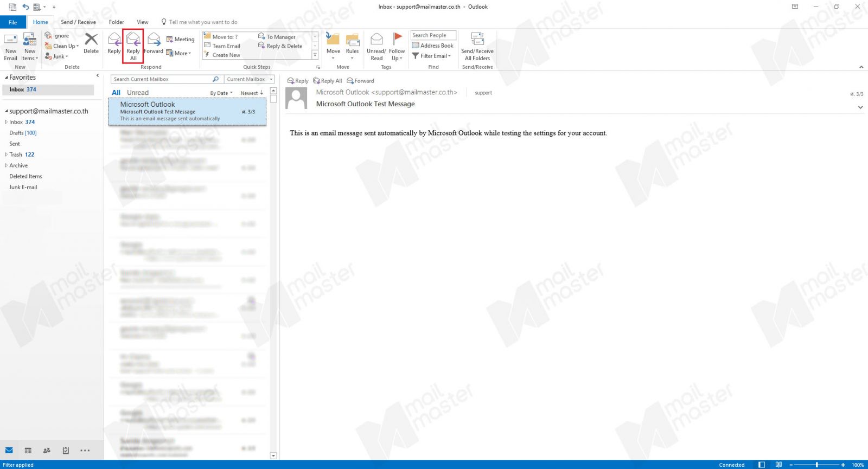Viewport: 868px width, 469px height.
Task: Click Tell me what you want to do
Action: point(200,22)
